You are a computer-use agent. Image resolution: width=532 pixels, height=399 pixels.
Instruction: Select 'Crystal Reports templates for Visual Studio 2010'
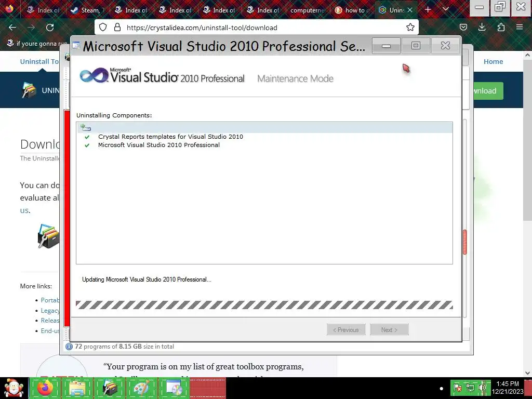click(170, 137)
